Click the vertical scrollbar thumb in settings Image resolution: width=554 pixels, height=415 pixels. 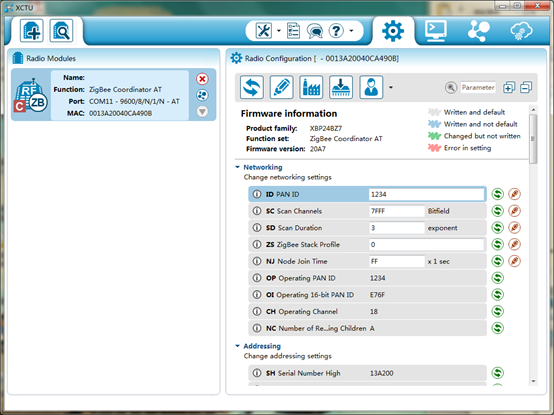(x=534, y=139)
